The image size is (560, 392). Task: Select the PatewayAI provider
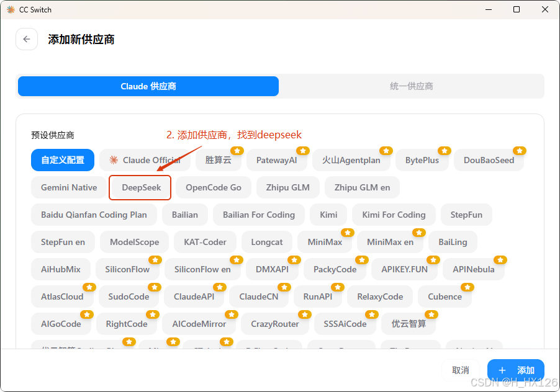click(x=276, y=160)
